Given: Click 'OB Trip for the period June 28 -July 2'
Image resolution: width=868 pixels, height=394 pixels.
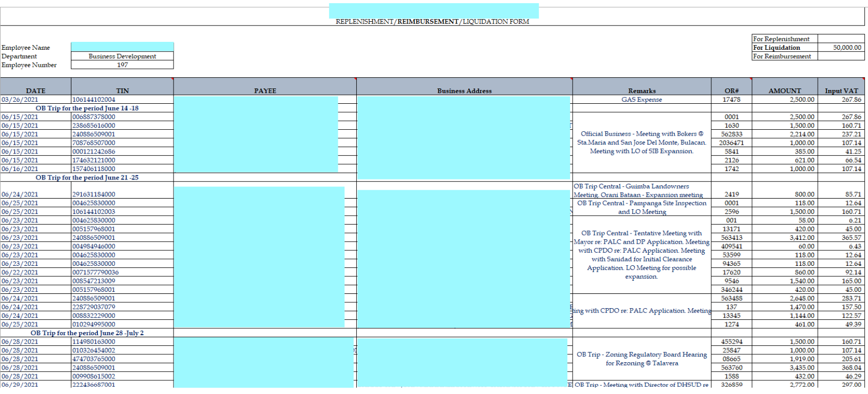Looking at the screenshot, I should click(x=87, y=333).
